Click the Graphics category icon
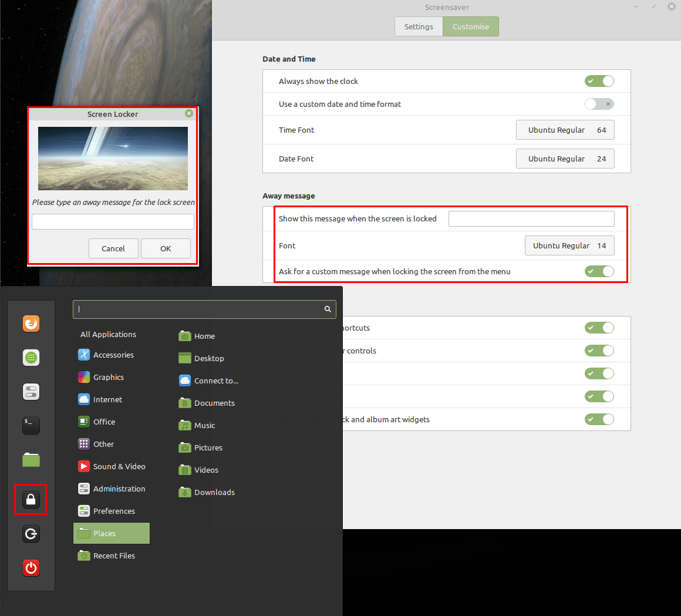The height and width of the screenshot is (616, 681). 84,377
